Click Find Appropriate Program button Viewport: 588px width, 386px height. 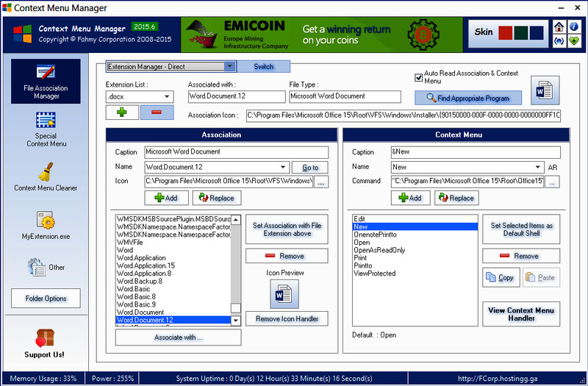[468, 98]
